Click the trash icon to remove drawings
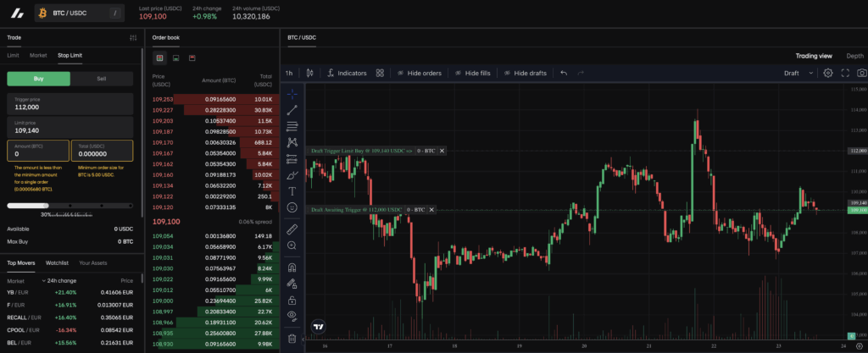Image resolution: width=868 pixels, height=353 pixels. pos(292,339)
